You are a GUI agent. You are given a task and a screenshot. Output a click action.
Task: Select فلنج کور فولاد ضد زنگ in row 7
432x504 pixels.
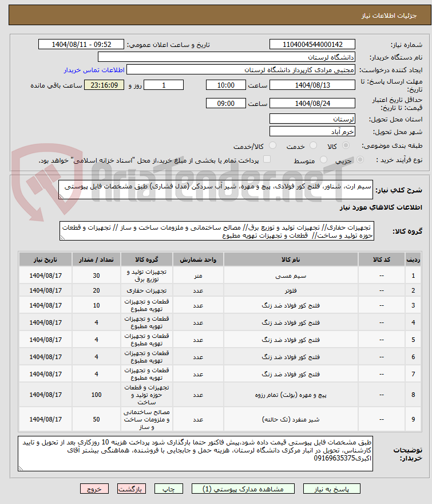291,374
